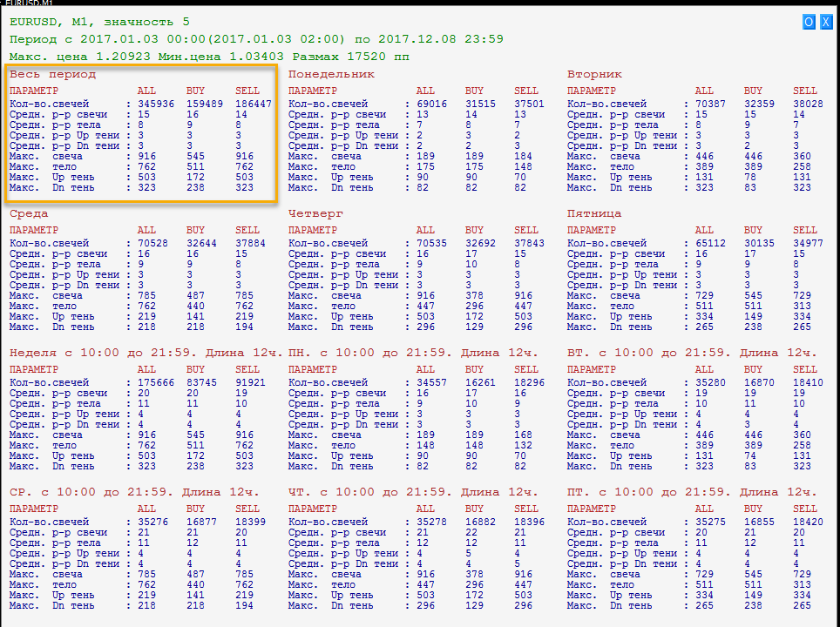This screenshot has width=840, height=627.
Task: Click the 'СР. с 10:00 до 21:59' heading
Action: pyautogui.click(x=134, y=492)
